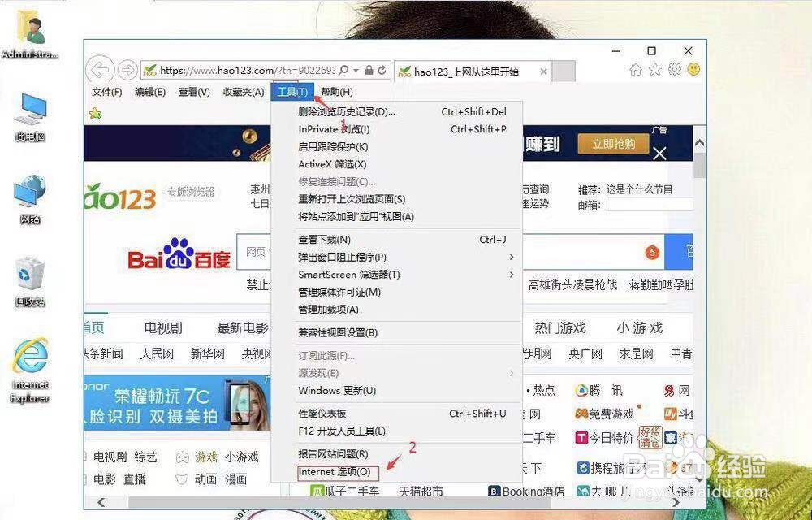Image resolution: width=812 pixels, height=520 pixels.
Task: Click the 最新电影 category tab
Action: tap(242, 328)
